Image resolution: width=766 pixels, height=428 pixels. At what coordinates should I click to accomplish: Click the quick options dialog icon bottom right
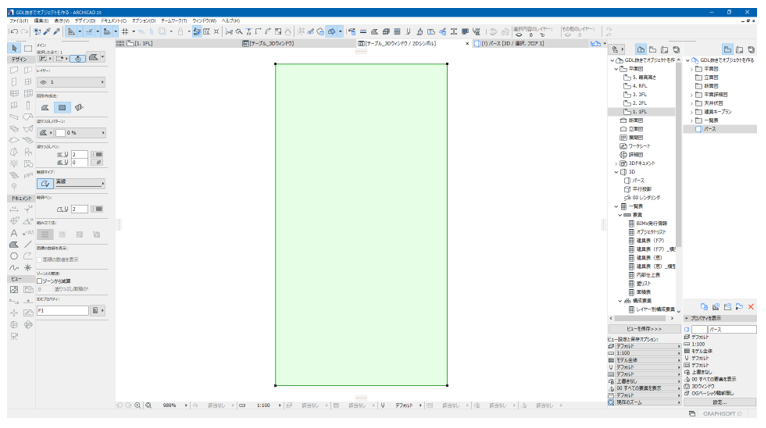(x=692, y=414)
